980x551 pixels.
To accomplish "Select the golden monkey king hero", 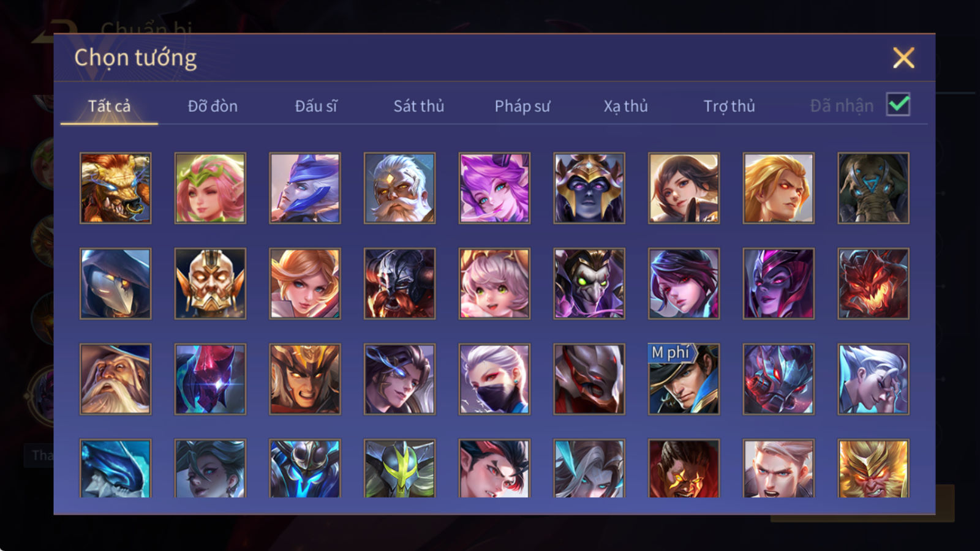I will [873, 468].
